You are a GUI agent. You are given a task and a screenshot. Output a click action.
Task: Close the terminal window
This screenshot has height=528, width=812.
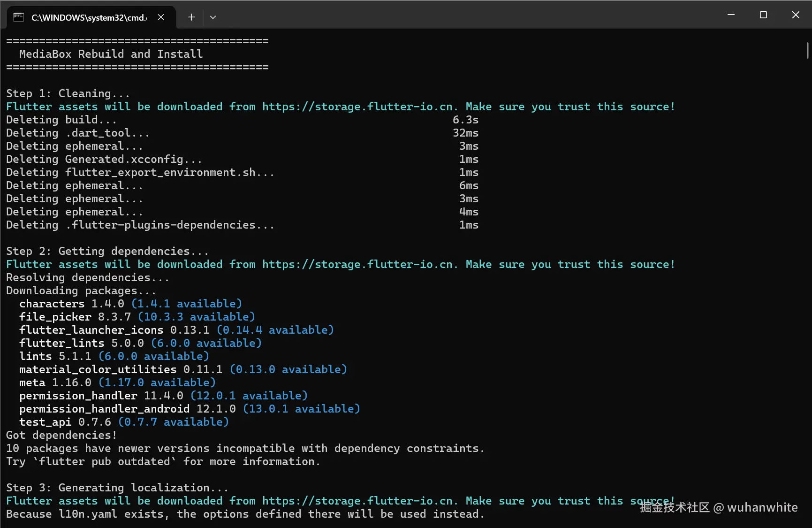click(x=796, y=15)
